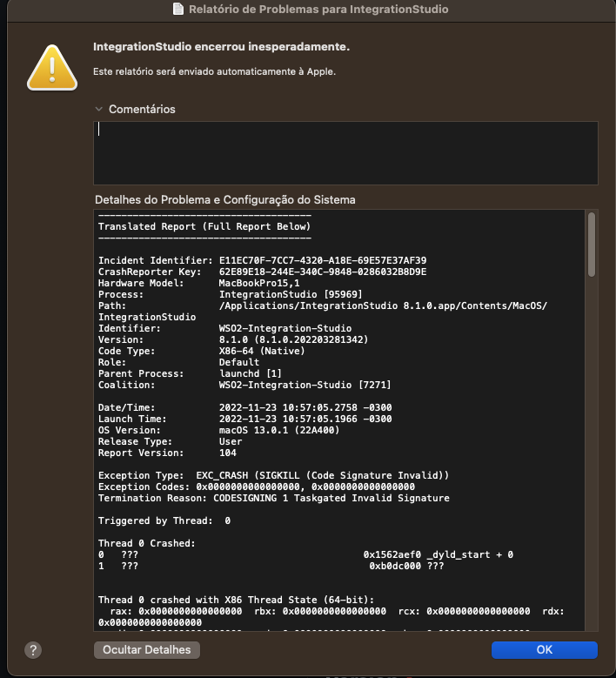
Task: Click the Process IntegrationStudio [95969] line
Action: 230,294
